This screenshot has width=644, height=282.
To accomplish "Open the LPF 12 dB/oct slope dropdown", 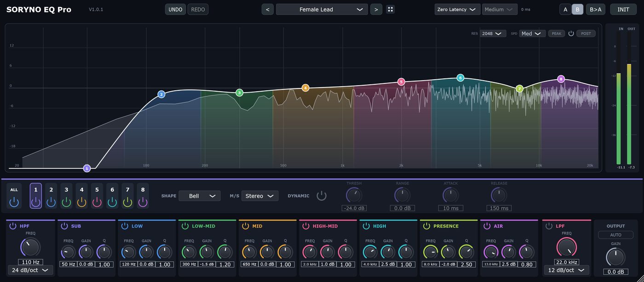I will pos(567,270).
